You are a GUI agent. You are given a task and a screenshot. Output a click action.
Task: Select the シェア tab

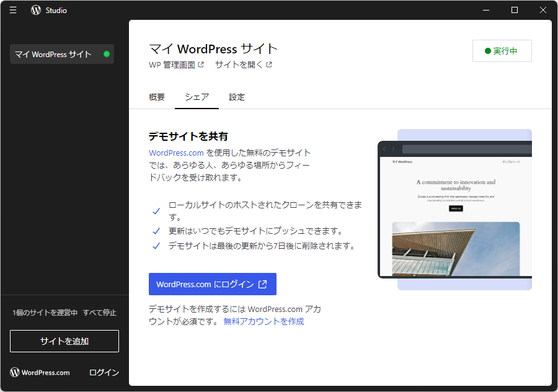point(197,97)
